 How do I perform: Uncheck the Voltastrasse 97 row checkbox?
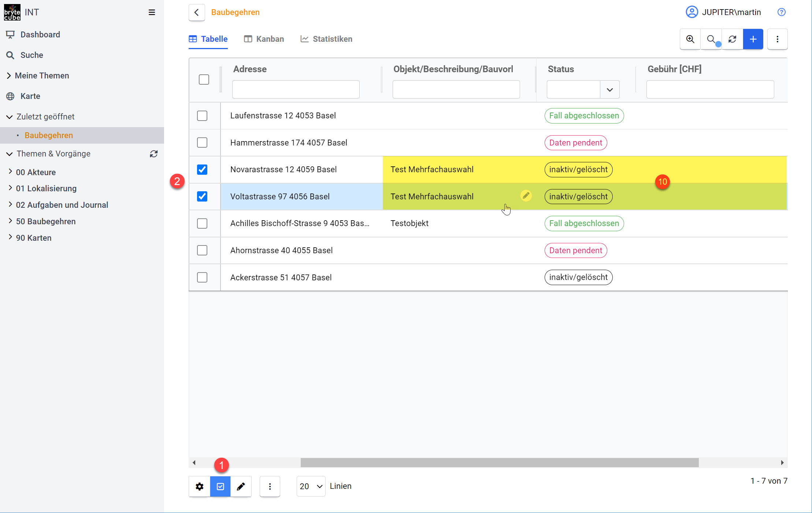click(x=202, y=196)
